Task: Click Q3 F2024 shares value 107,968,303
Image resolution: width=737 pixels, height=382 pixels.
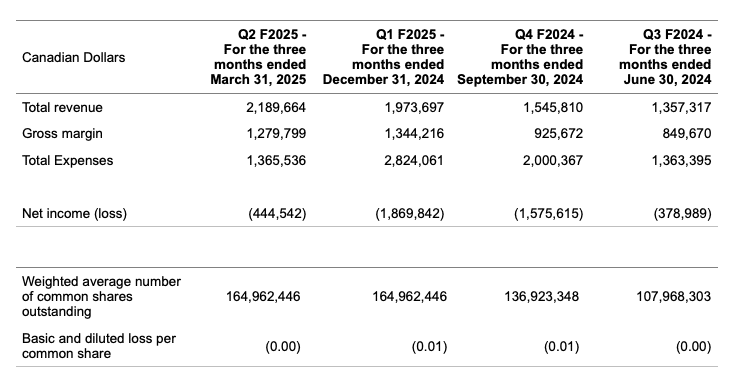Action: click(x=674, y=296)
